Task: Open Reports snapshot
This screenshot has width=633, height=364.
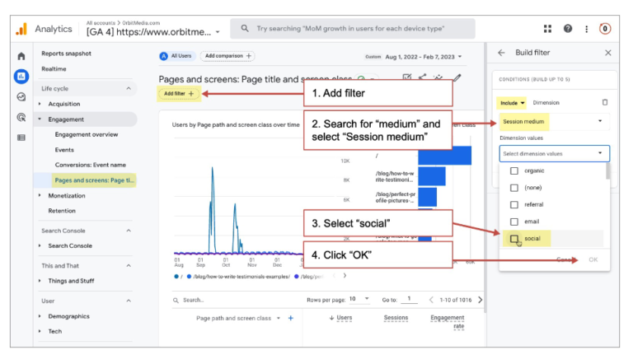Action: pyautogui.click(x=66, y=54)
